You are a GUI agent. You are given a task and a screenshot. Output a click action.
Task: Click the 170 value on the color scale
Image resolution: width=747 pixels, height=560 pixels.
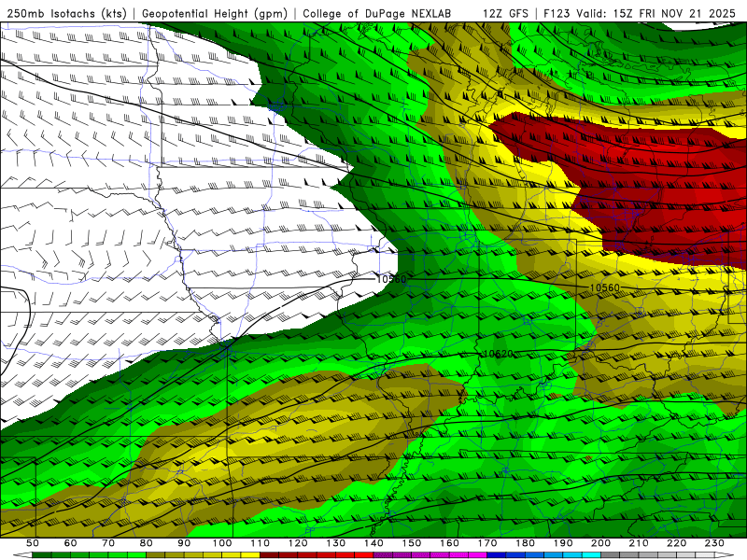tap(487, 543)
